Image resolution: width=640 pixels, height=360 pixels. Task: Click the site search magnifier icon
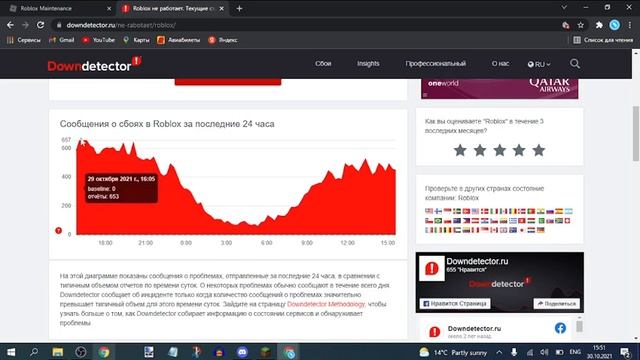(x=575, y=64)
